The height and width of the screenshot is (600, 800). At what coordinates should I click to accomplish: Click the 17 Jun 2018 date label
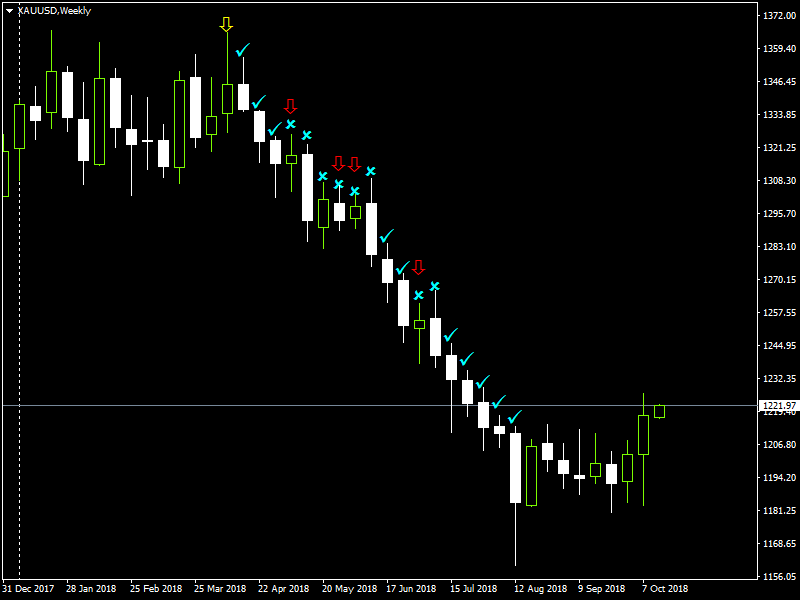(411, 588)
